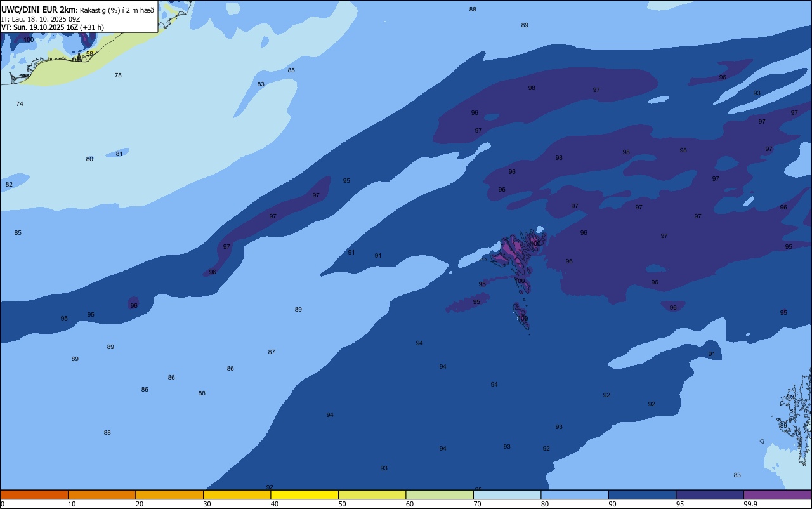812x509 pixels.
Task: Click the humidity value 82 on the map
Action: [9, 185]
